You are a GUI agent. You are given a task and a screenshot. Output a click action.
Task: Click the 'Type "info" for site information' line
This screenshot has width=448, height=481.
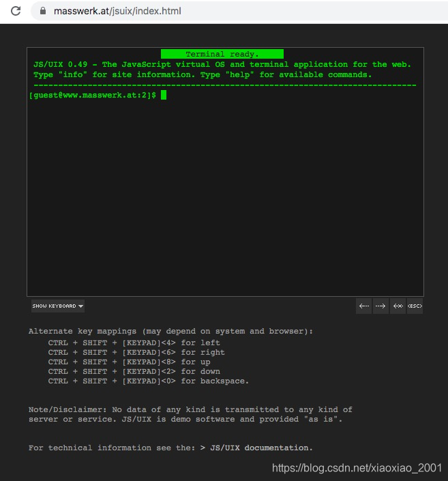(203, 74)
